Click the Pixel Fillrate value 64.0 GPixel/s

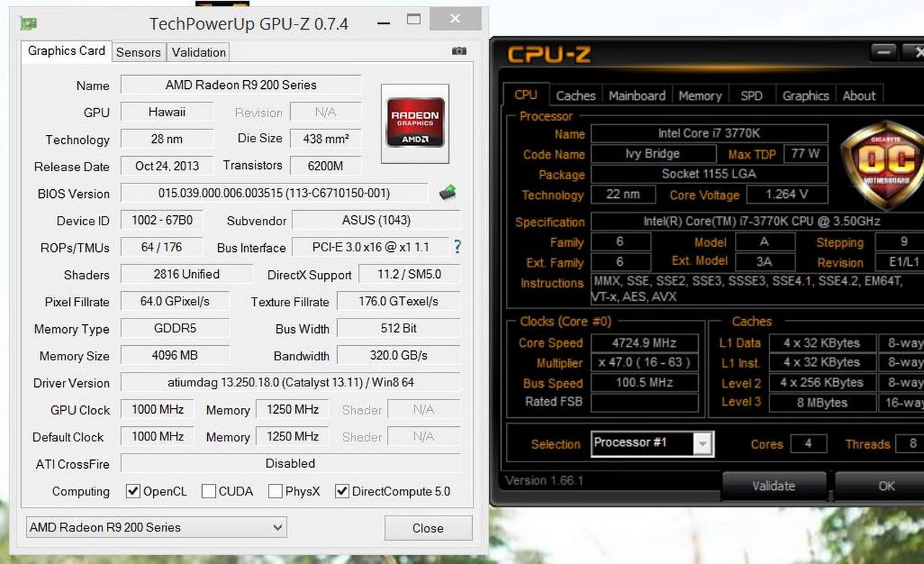point(175,301)
